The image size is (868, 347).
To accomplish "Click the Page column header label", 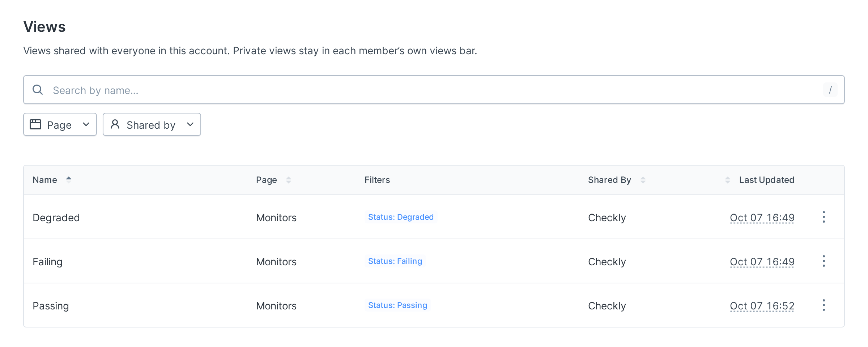I will 267,180.
